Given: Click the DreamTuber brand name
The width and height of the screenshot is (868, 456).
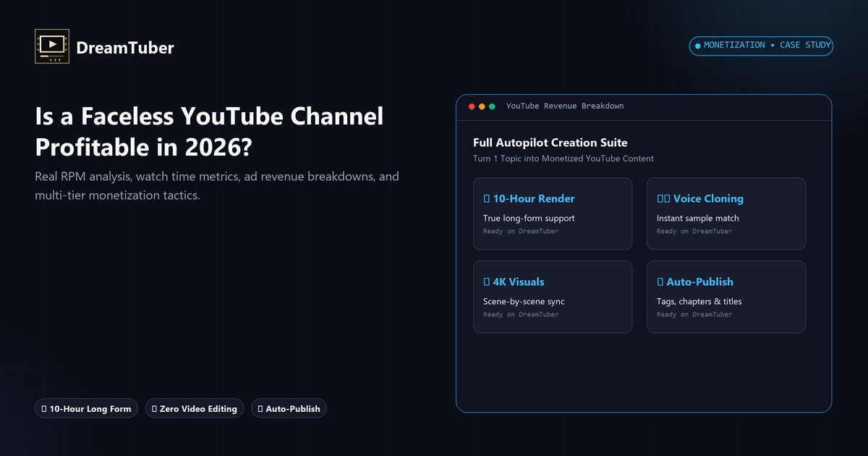Looking at the screenshot, I should (x=125, y=48).
